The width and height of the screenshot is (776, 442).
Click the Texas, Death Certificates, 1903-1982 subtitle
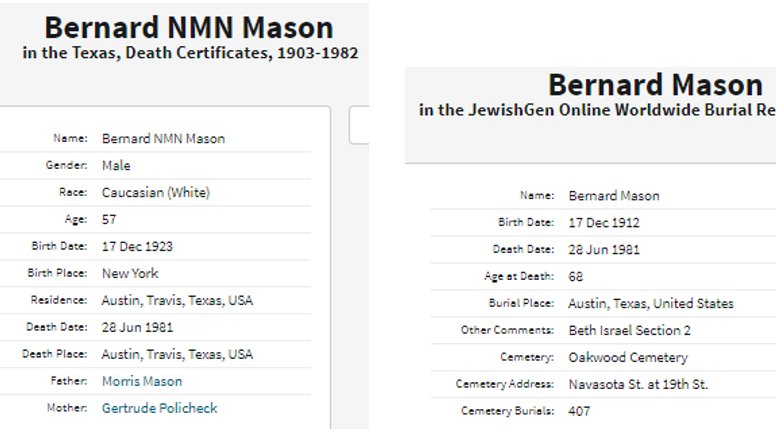coord(190,52)
